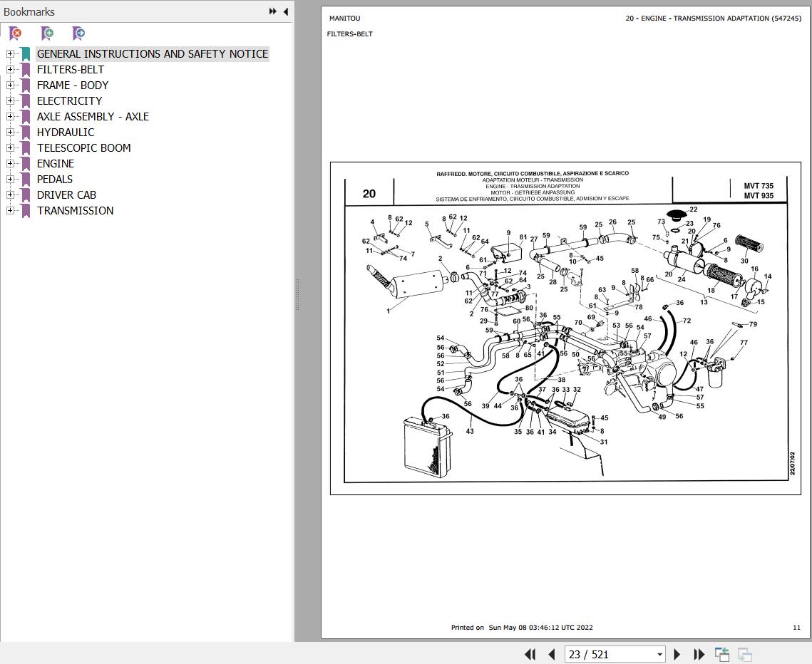Screen dimensions: 812x664
Task: Click bookmark icon beside TELESCOPIC BOOM
Action: tap(26, 147)
